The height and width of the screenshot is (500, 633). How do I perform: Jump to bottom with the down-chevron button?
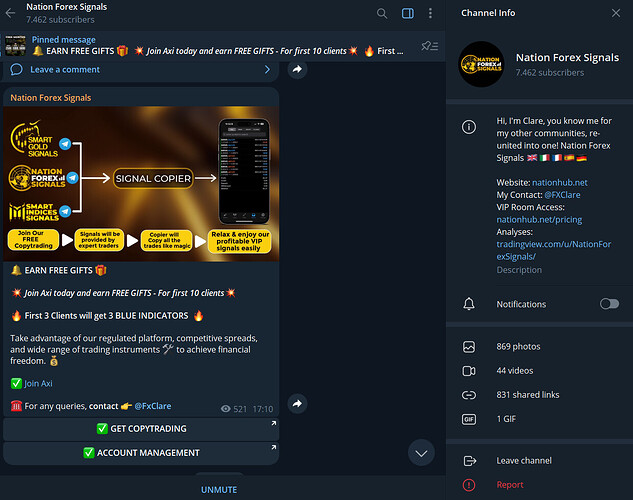tap(421, 453)
